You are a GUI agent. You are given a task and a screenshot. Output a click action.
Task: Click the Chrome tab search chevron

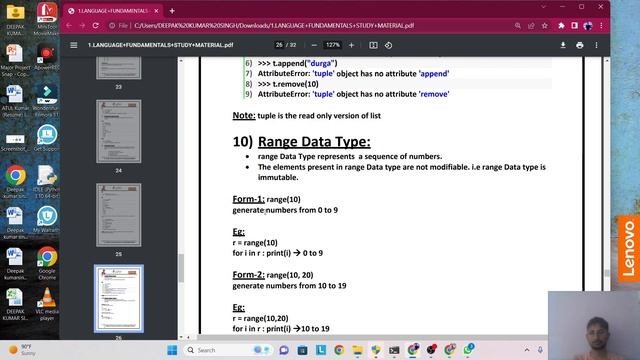[x=543, y=7]
